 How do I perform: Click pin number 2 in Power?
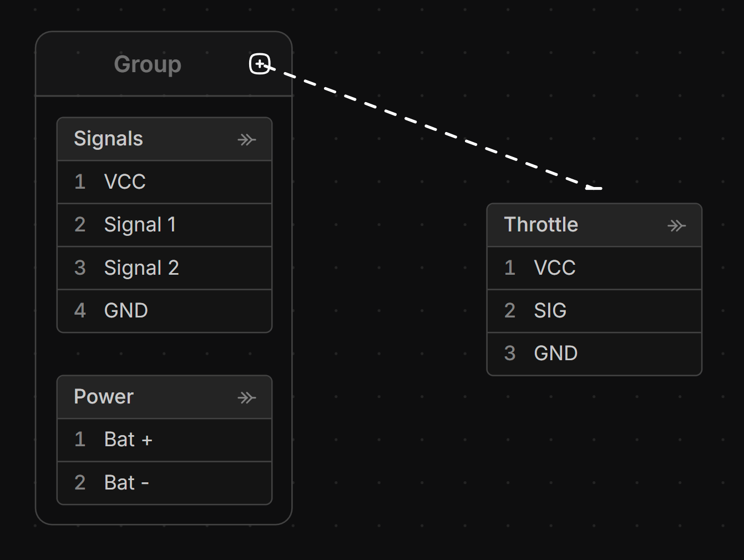tap(80, 483)
